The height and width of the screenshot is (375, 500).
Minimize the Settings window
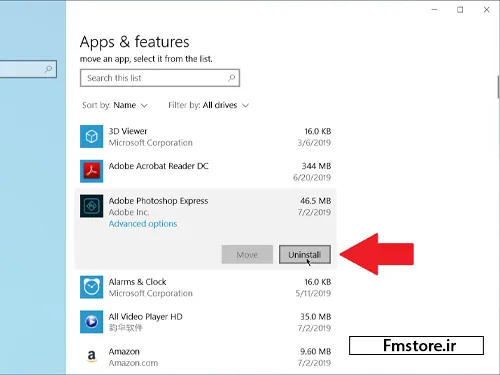tap(434, 10)
